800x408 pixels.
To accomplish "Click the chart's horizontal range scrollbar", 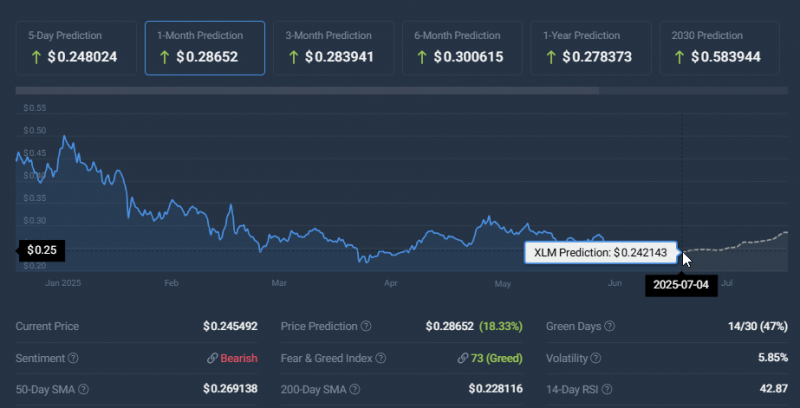I will pyautogui.click(x=306, y=92).
